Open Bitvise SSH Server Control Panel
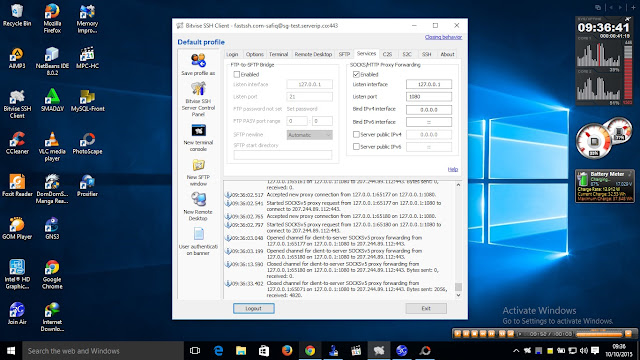 (198, 99)
